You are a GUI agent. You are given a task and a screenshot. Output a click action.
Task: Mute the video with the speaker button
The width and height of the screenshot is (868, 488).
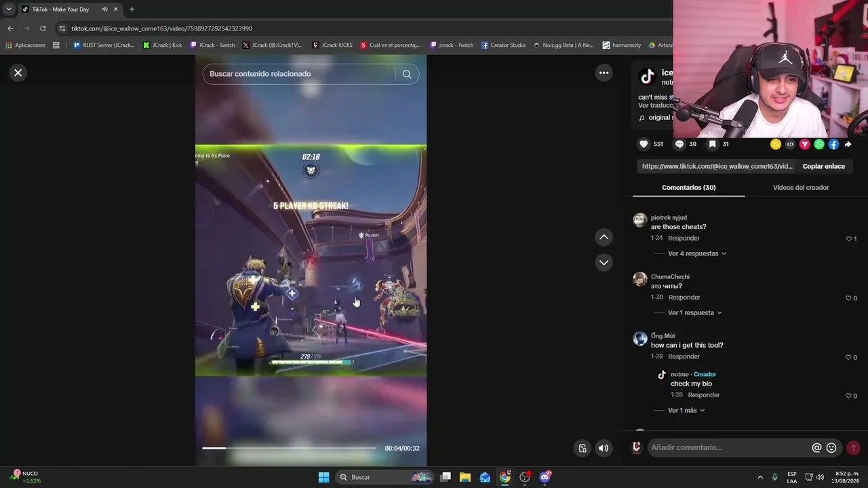tap(604, 448)
